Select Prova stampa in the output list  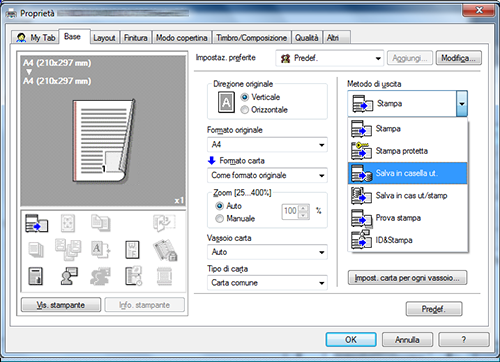tap(408, 218)
